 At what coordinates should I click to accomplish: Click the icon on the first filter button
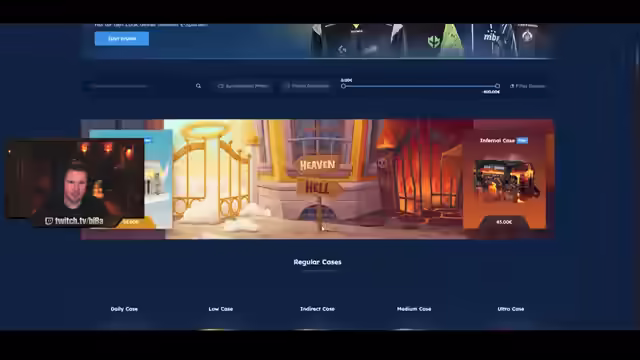click(221, 86)
